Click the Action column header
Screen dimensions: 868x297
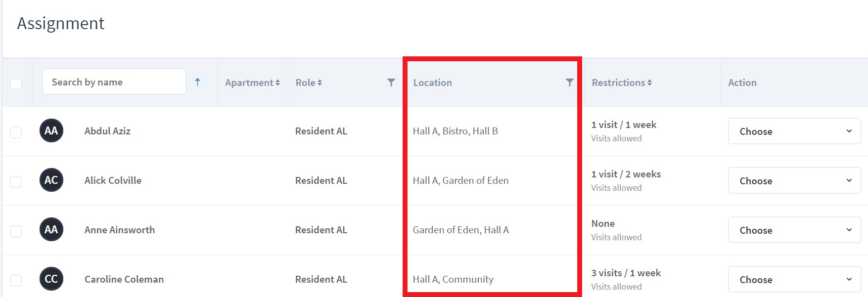742,83
